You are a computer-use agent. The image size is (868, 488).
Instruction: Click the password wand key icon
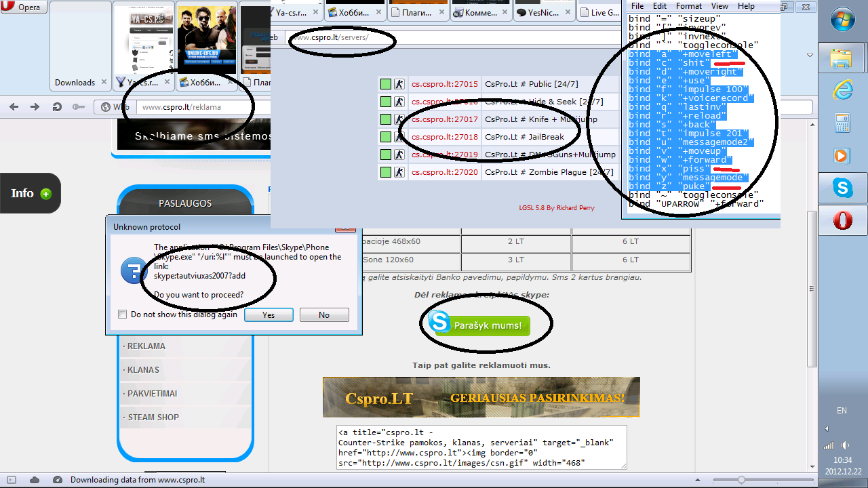pyautogui.click(x=79, y=107)
